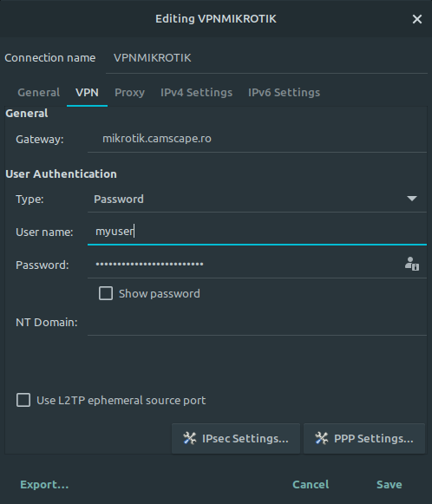432x504 pixels.
Task: Go to the IPv4 Settings tab
Action: coord(196,93)
